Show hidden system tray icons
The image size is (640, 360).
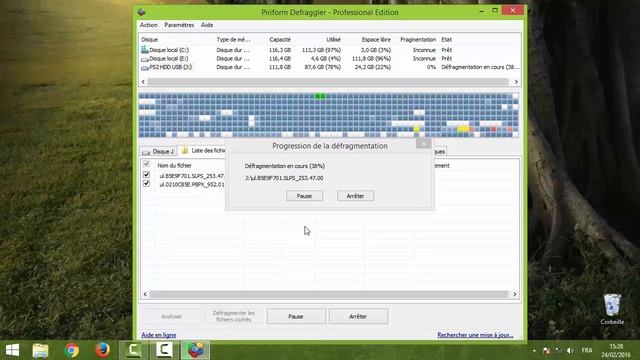click(534, 350)
